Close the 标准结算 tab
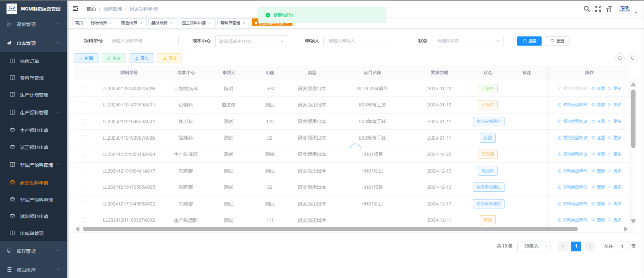This screenshot has width=644, height=278. (x=111, y=23)
